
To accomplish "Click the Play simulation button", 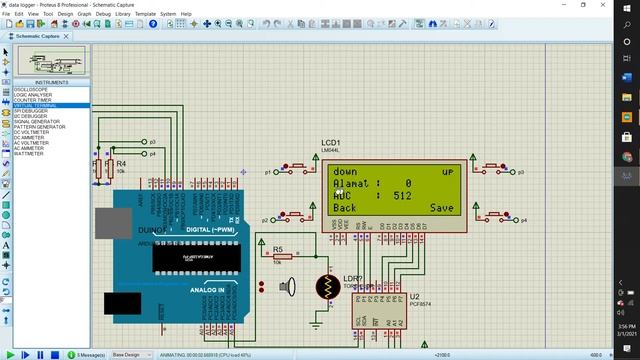I will (x=11, y=355).
